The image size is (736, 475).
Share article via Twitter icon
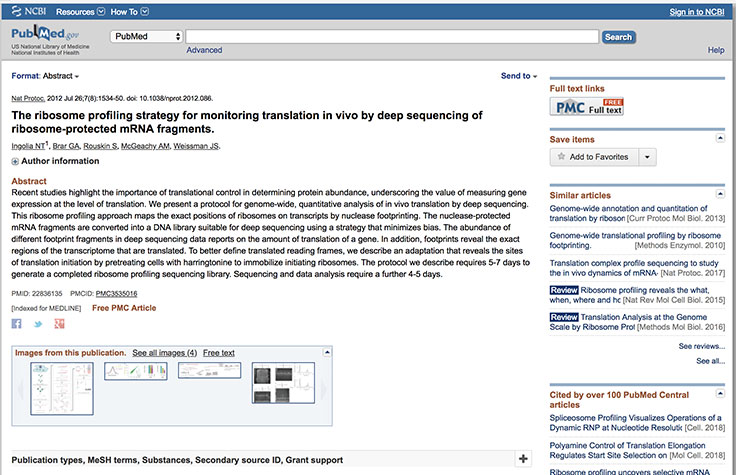38,325
